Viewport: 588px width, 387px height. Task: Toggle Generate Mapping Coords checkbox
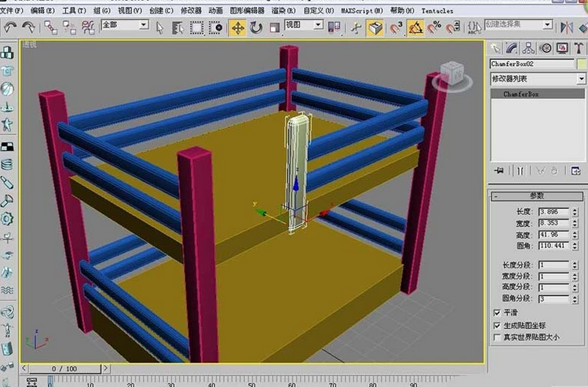pos(497,325)
